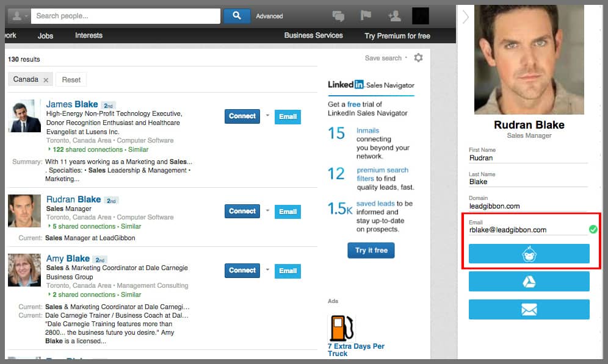Open the notifications flag icon
Viewport: 608px width, 364px height.
[x=366, y=16]
